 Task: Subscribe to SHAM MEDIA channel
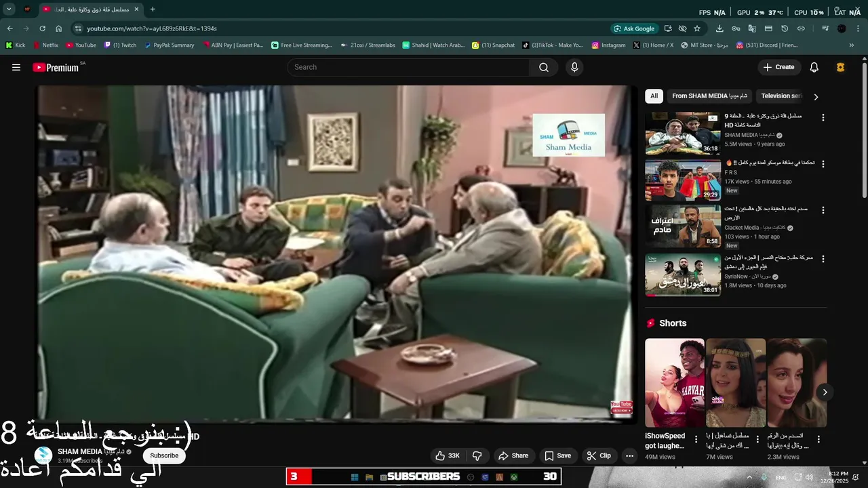click(x=164, y=455)
